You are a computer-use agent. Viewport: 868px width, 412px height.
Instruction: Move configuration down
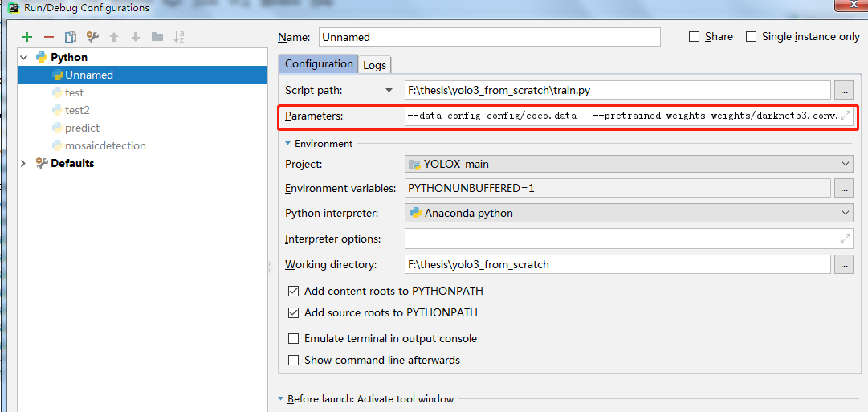136,37
